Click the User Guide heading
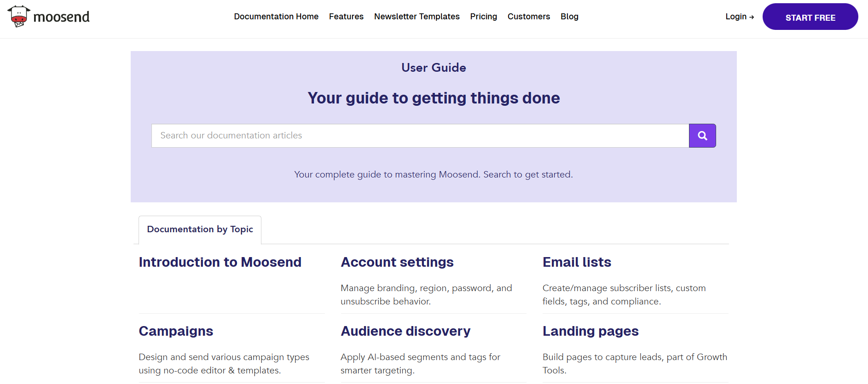The width and height of the screenshot is (868, 384). pos(434,68)
